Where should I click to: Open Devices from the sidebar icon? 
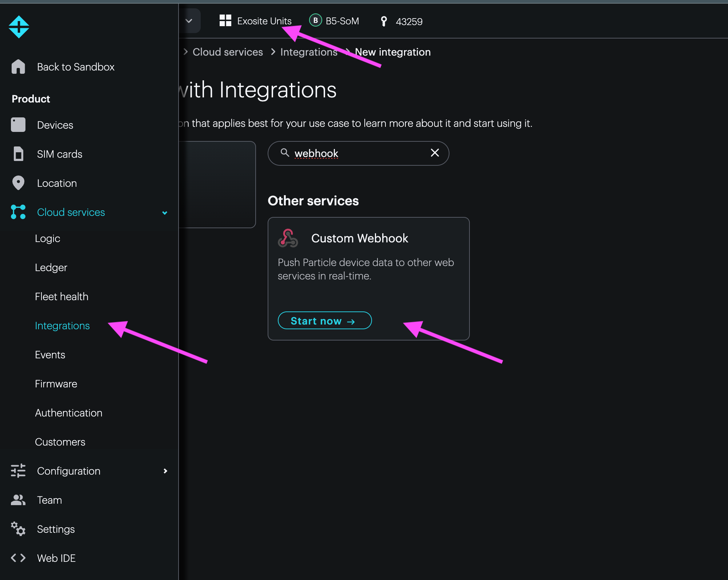[x=18, y=125]
